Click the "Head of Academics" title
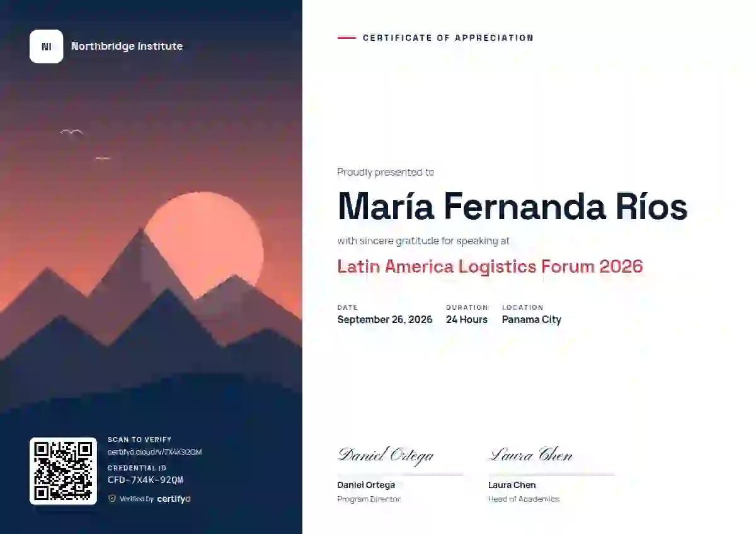 [x=524, y=499]
